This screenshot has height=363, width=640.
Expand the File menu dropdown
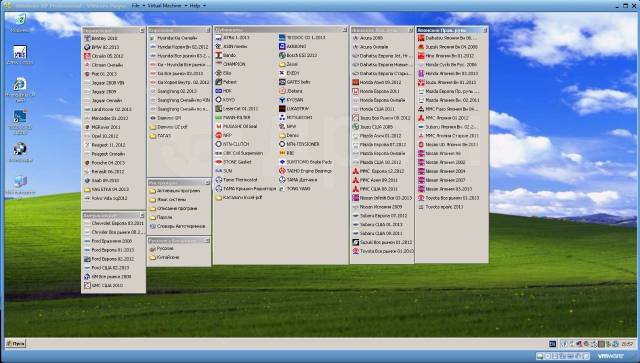138,6
